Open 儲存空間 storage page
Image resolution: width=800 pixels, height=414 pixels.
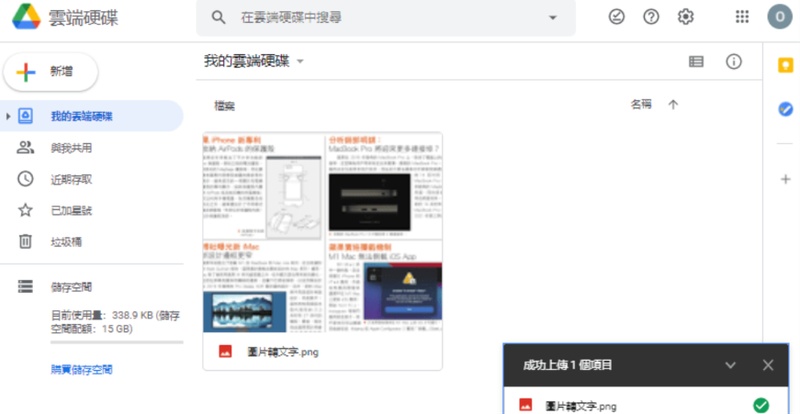71,287
